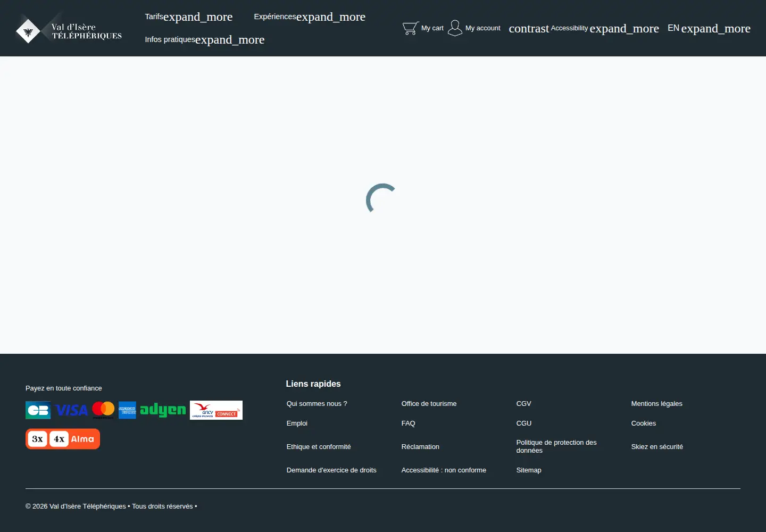Toggle the contrast mode icon

[x=528, y=29]
